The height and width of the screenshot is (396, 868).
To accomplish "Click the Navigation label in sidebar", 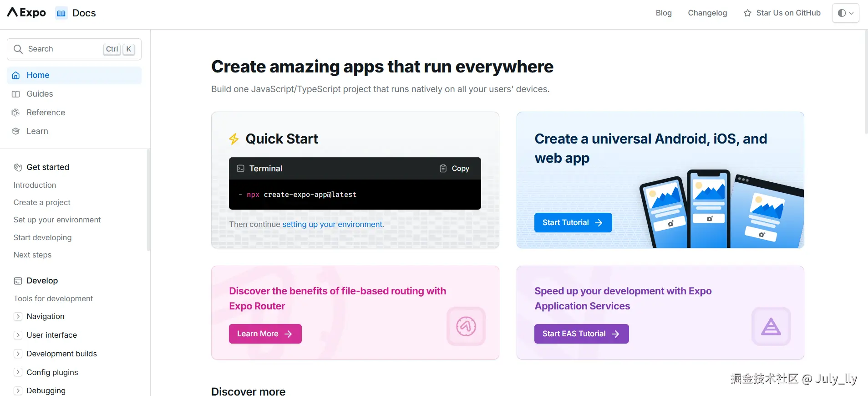I will tap(46, 316).
